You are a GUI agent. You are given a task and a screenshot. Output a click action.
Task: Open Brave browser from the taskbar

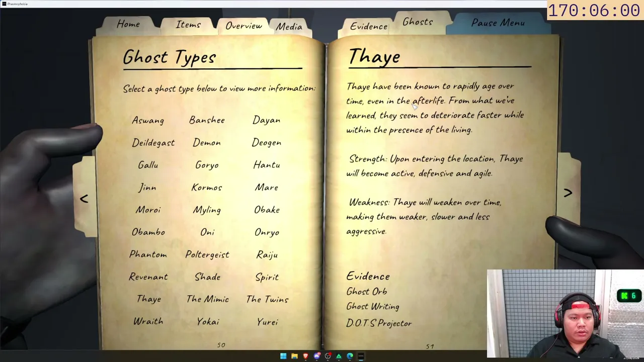pos(305,356)
